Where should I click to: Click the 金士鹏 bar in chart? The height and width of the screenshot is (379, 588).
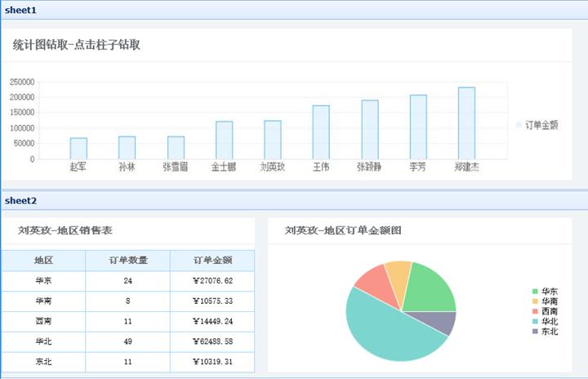(224, 140)
